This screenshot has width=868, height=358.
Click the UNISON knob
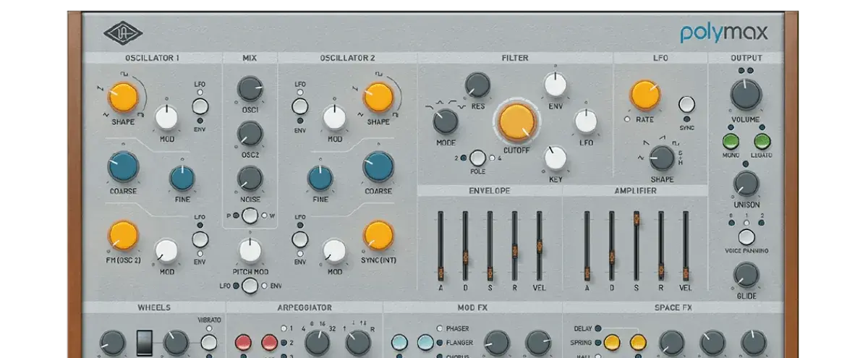tap(746, 184)
